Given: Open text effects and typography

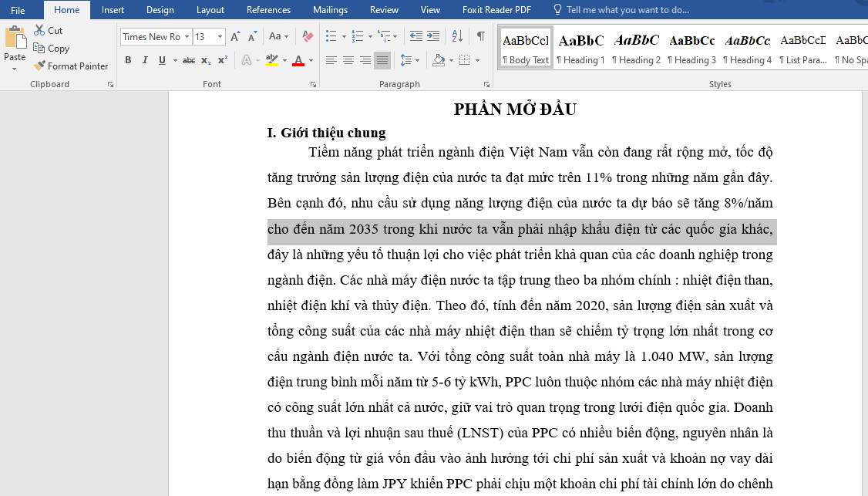Looking at the screenshot, I should tap(247, 60).
